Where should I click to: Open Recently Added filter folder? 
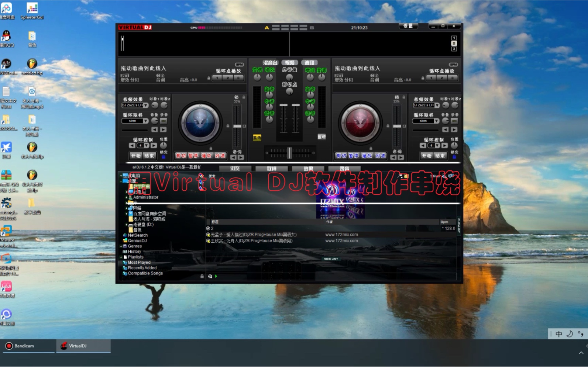coord(140,268)
